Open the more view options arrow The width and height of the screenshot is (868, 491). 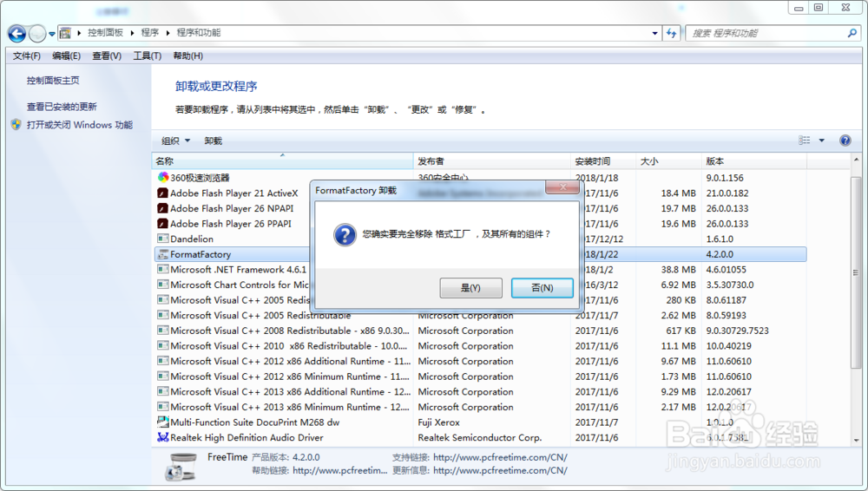click(821, 141)
